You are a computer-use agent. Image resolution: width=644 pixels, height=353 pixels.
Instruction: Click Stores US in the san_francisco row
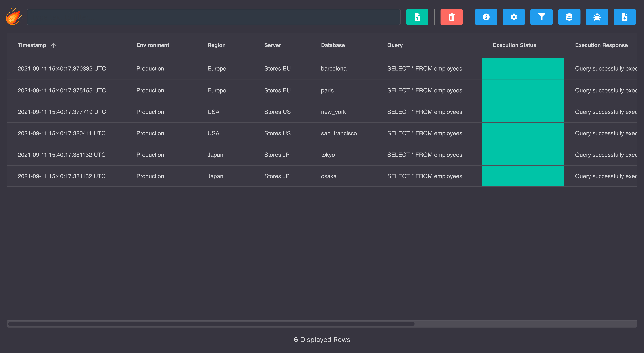[278, 133]
